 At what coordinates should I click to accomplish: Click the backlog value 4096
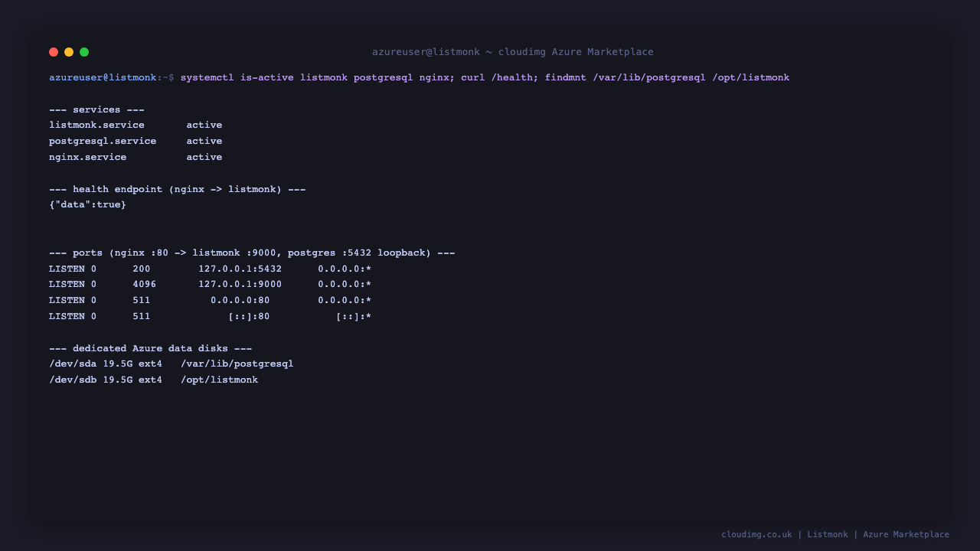[145, 285]
